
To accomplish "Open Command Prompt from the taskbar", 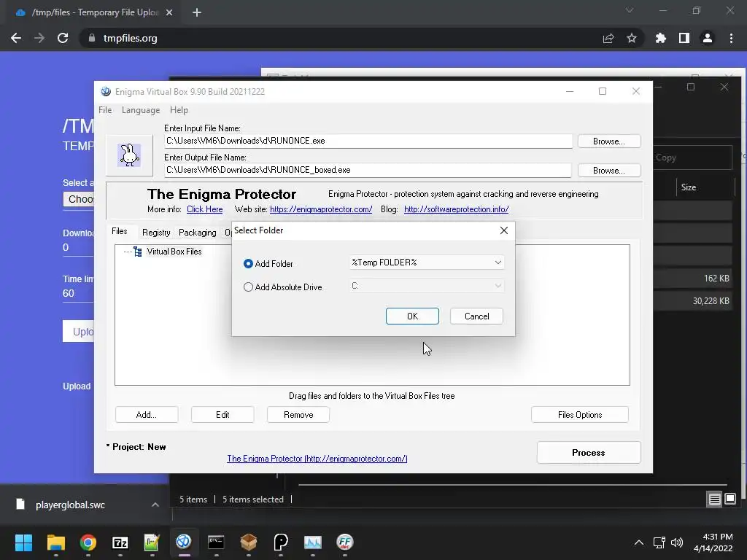I will [216, 542].
